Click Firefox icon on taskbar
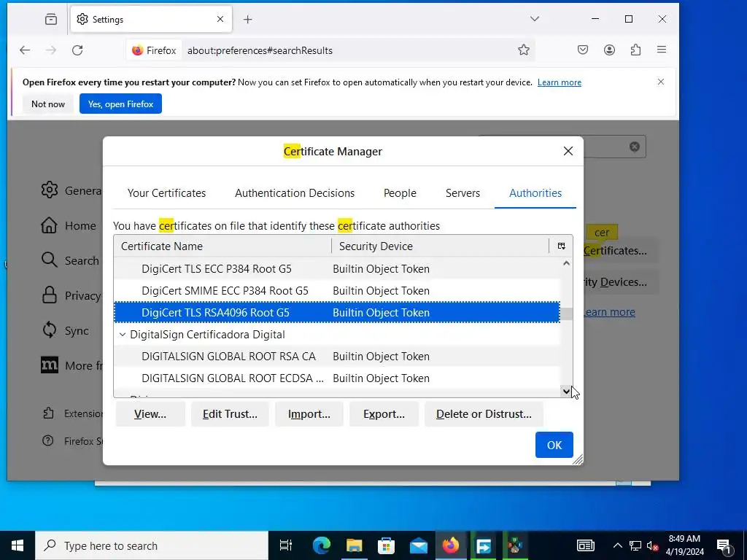 (451, 545)
